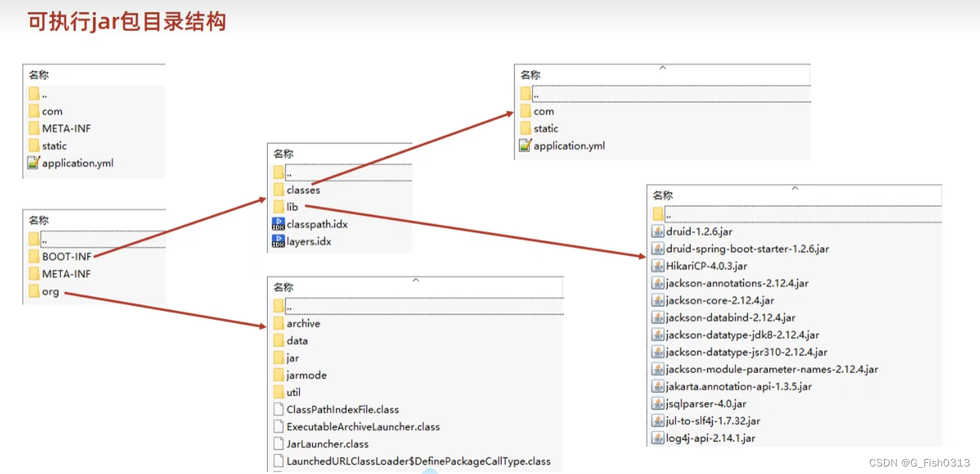Go to parent folder '..' above archive
The height and width of the screenshot is (474, 980).
point(417,306)
